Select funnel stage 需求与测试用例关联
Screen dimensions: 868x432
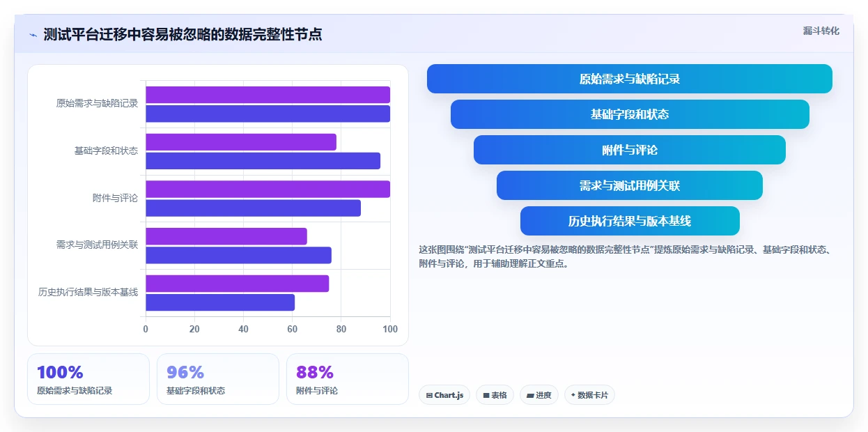click(x=630, y=185)
